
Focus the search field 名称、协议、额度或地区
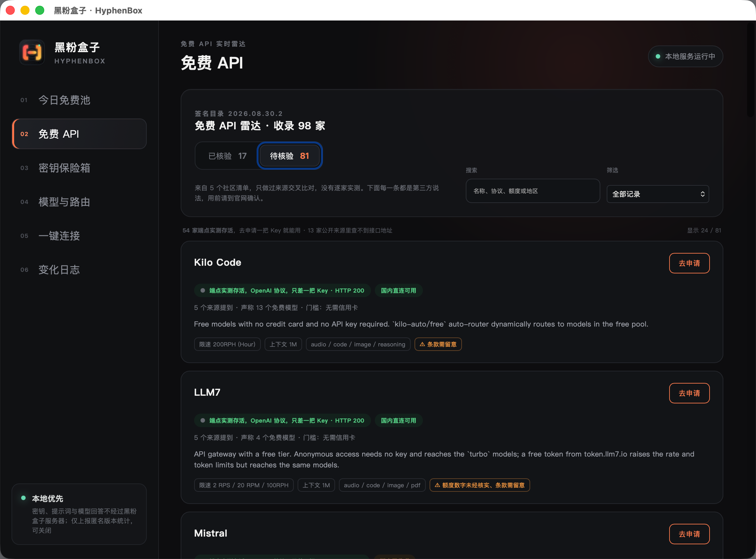(x=532, y=191)
